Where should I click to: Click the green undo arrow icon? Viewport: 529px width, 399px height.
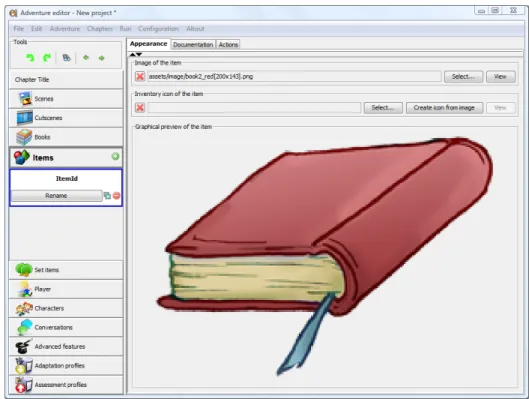[x=30, y=58]
